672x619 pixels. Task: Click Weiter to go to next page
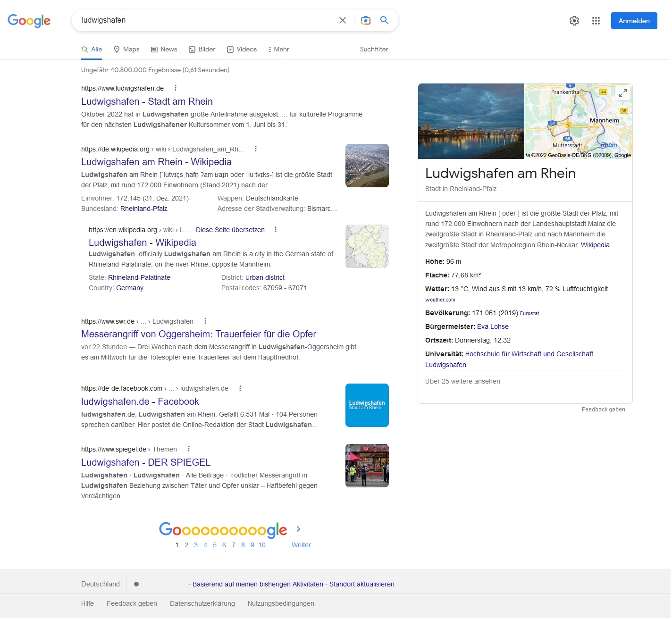(x=301, y=545)
